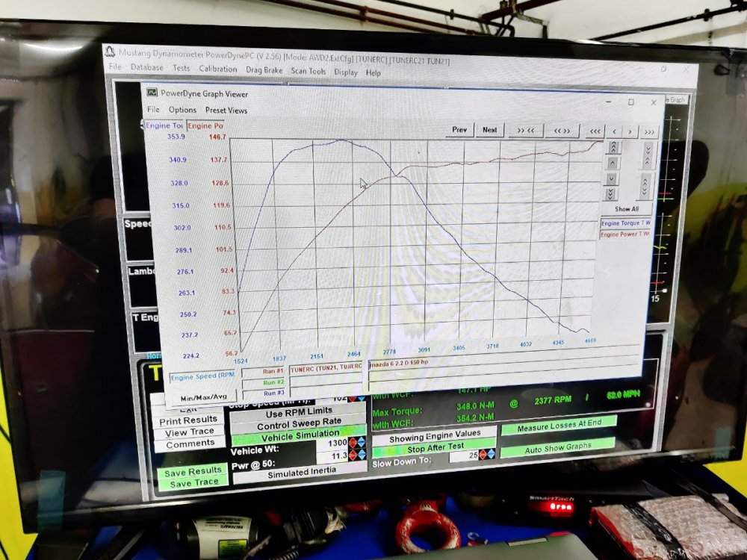
Task: Click the horizontal expand '<< >>' graph button
Action: click(562, 131)
